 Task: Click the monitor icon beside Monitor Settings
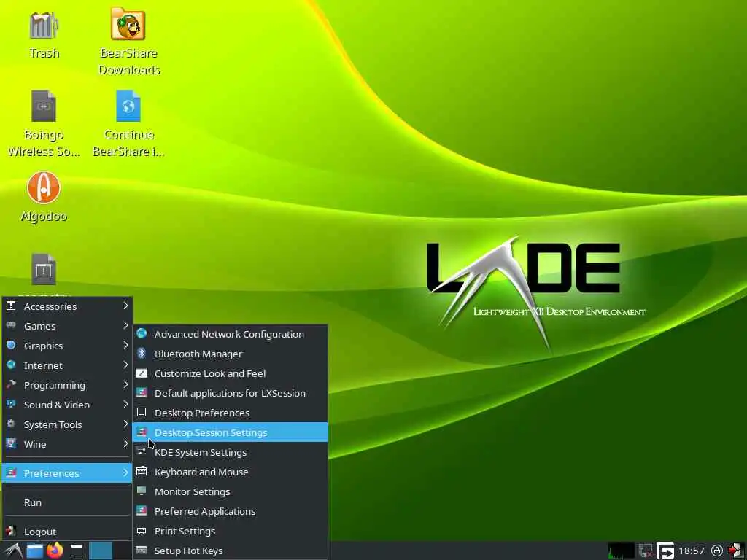[142, 491]
